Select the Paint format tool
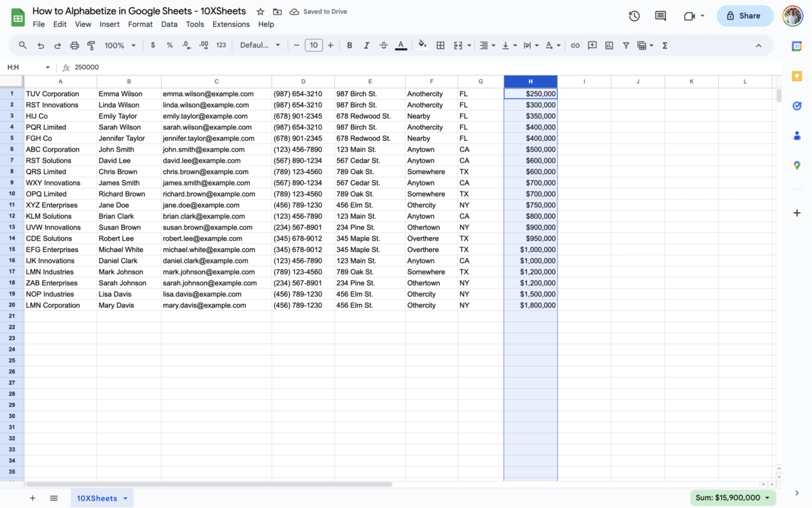 tap(90, 45)
